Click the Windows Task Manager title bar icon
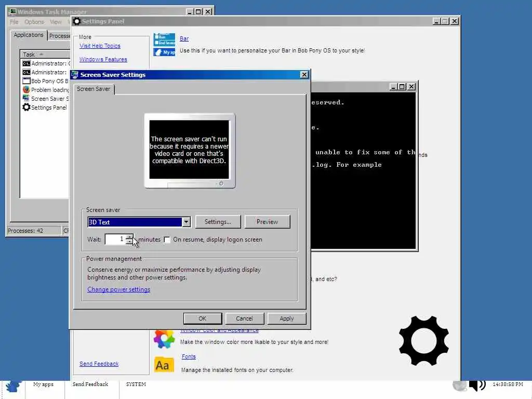This screenshot has height=399, width=532. [12, 12]
